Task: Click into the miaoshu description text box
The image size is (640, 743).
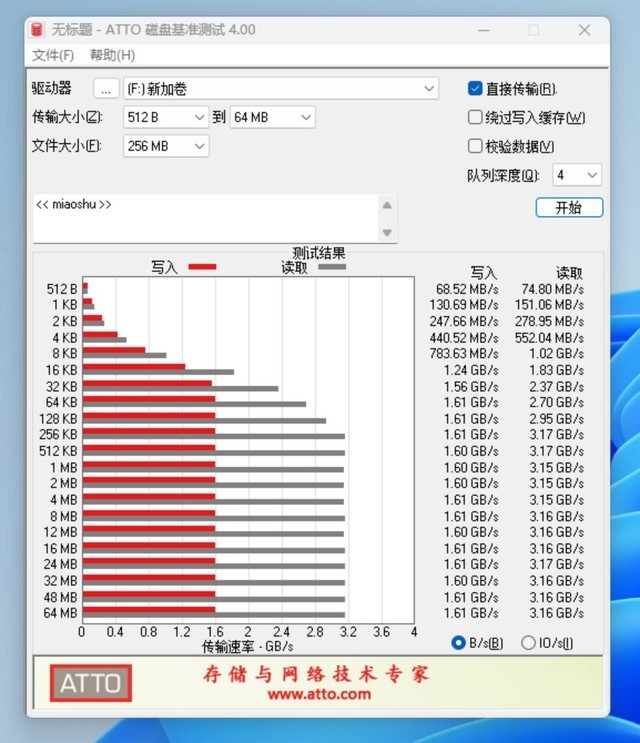Action: click(x=206, y=218)
